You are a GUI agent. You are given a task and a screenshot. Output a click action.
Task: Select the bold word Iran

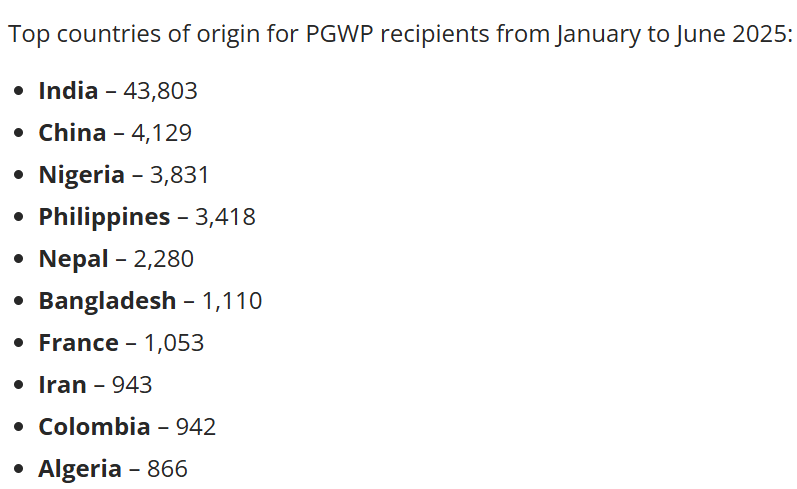pos(62,385)
